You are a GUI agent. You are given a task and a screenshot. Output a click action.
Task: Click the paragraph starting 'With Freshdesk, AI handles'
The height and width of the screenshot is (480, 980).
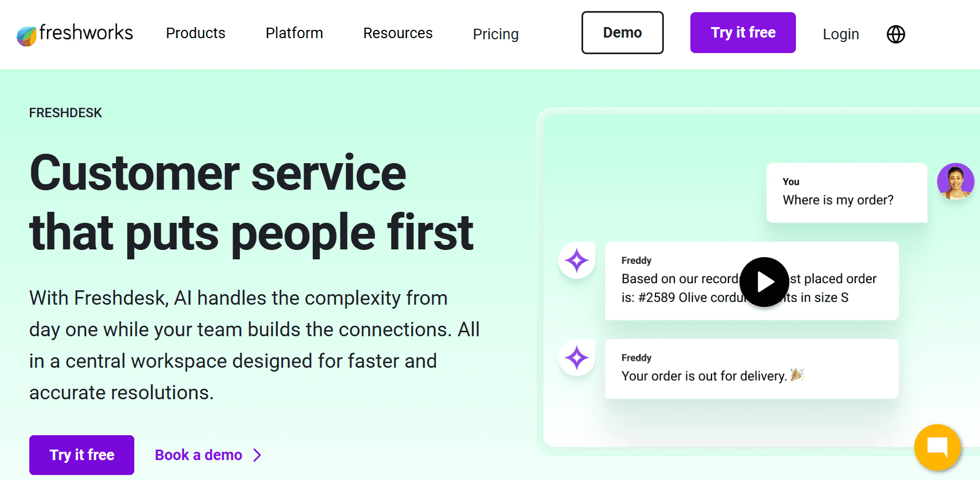click(x=254, y=345)
